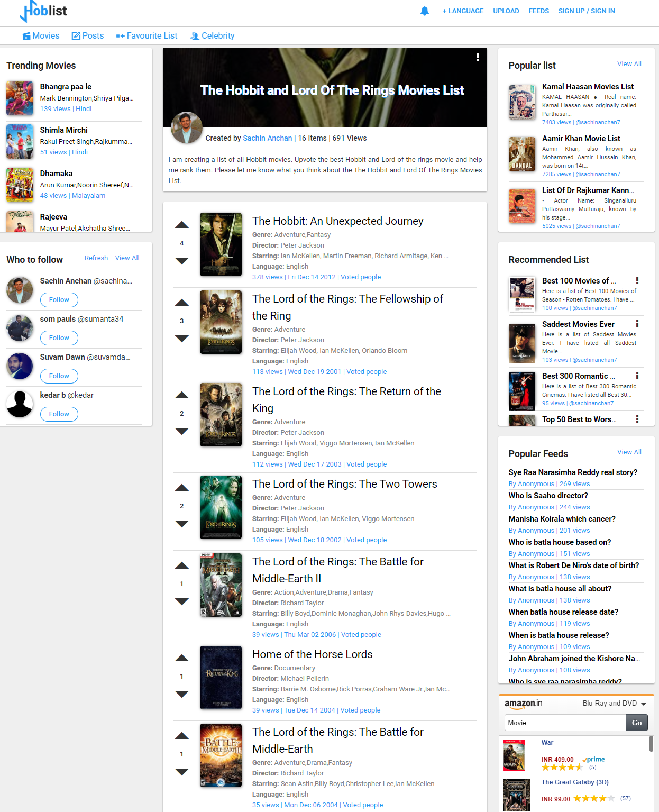659x812 pixels.
Task: Open feed Who is Saaho director?
Action: tap(548, 496)
